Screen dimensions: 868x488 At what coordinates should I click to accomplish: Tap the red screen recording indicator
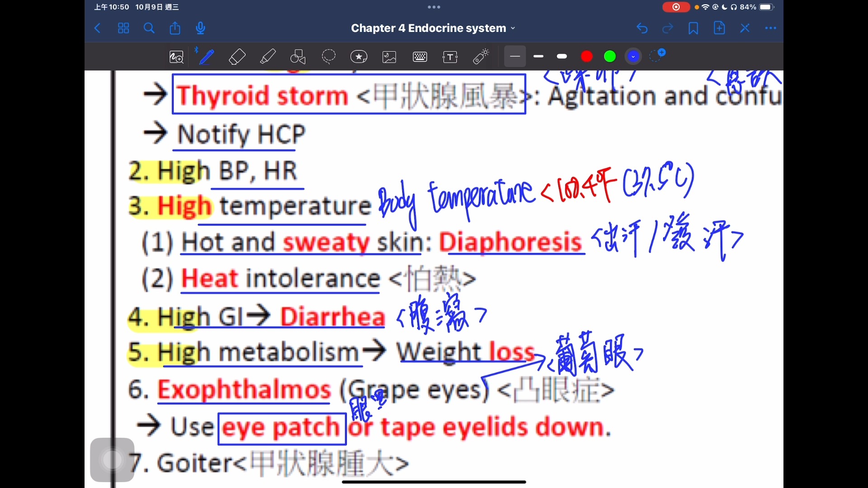676,7
